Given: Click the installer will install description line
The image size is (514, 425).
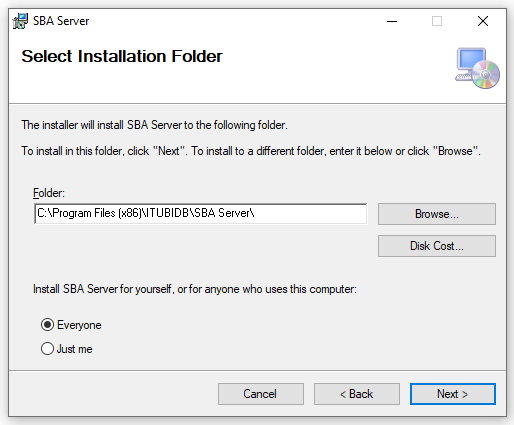Looking at the screenshot, I should 154,125.
